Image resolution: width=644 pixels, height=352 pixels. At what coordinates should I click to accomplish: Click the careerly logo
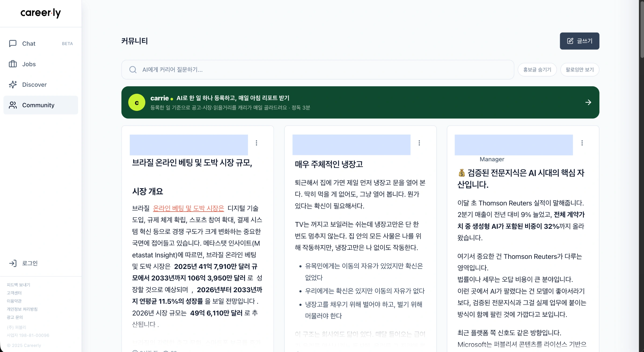point(41,13)
